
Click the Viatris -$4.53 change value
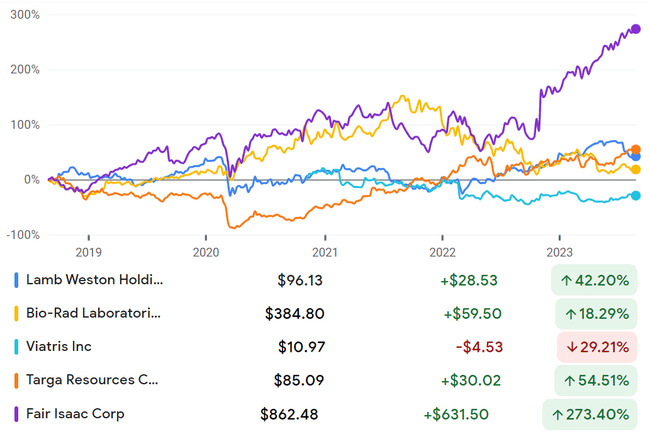[479, 347]
